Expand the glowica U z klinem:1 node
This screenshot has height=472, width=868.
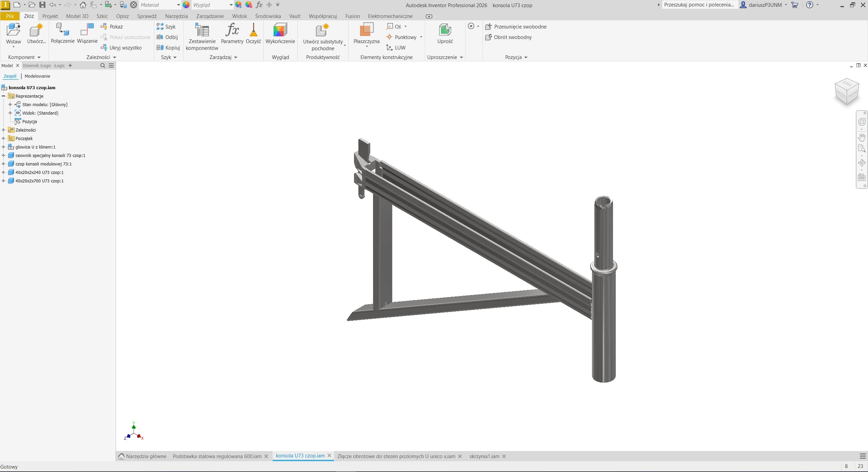[3, 147]
